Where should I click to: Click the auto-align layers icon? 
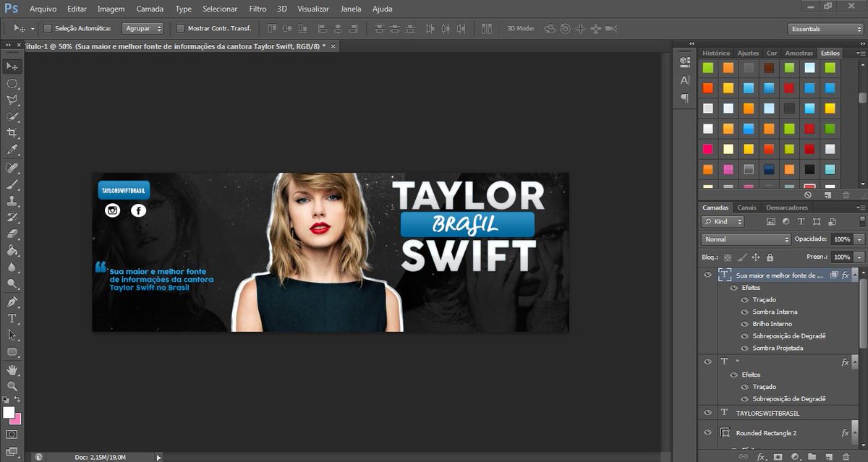coord(486,28)
